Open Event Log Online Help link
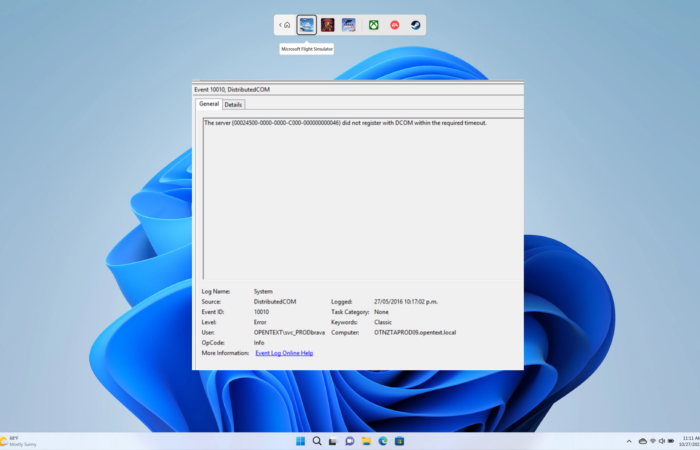The height and width of the screenshot is (450, 700). (x=284, y=353)
